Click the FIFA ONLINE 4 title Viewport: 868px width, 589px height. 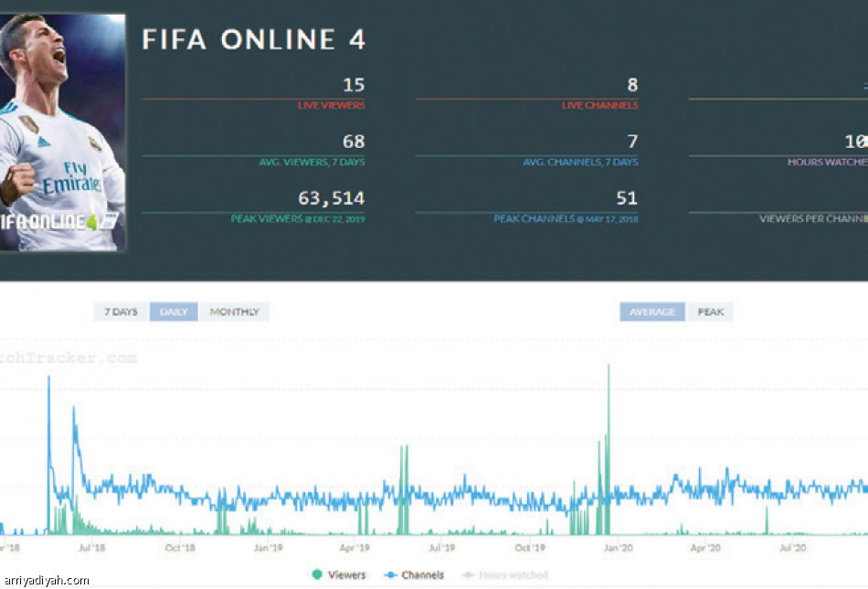click(x=253, y=40)
